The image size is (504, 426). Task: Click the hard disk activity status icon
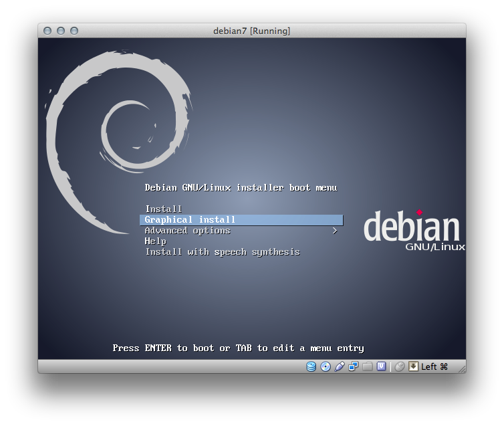(311, 366)
